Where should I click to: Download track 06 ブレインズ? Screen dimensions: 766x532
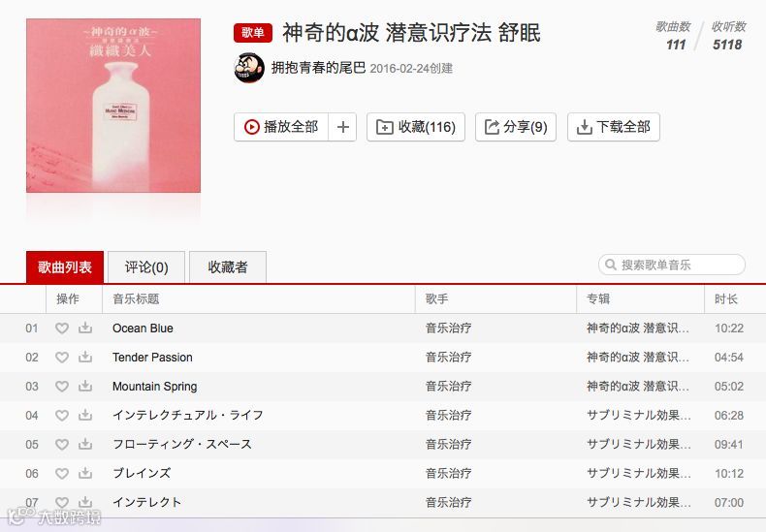click(x=85, y=473)
